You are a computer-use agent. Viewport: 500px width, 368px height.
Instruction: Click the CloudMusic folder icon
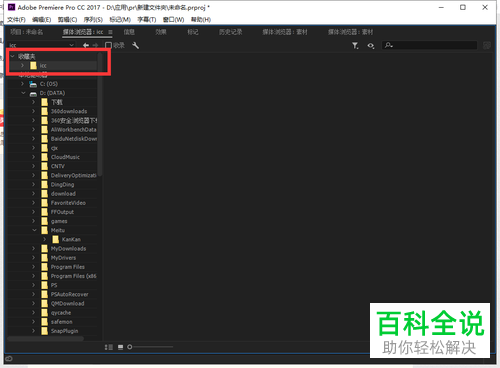click(x=45, y=157)
